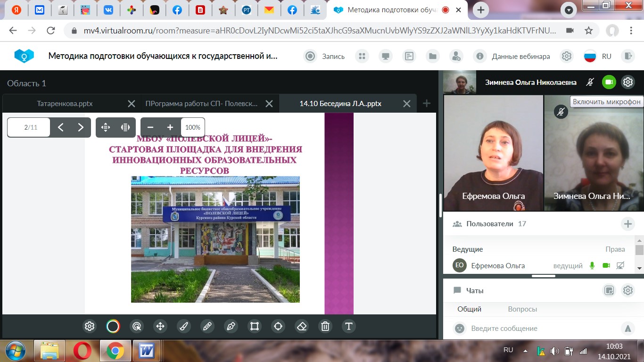The height and width of the screenshot is (362, 644).
Task: Switch to ПРограмма работы СП- Полевск tab
Action: tap(202, 104)
